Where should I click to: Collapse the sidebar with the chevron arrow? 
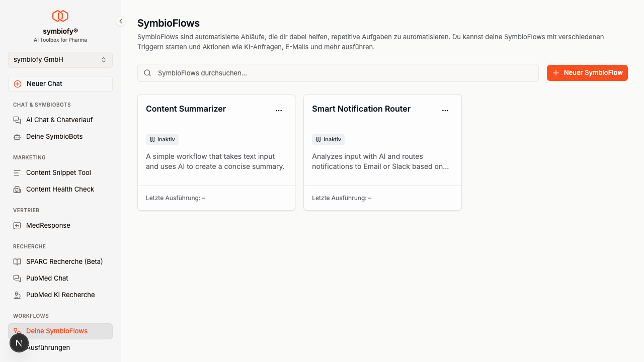coord(120,21)
